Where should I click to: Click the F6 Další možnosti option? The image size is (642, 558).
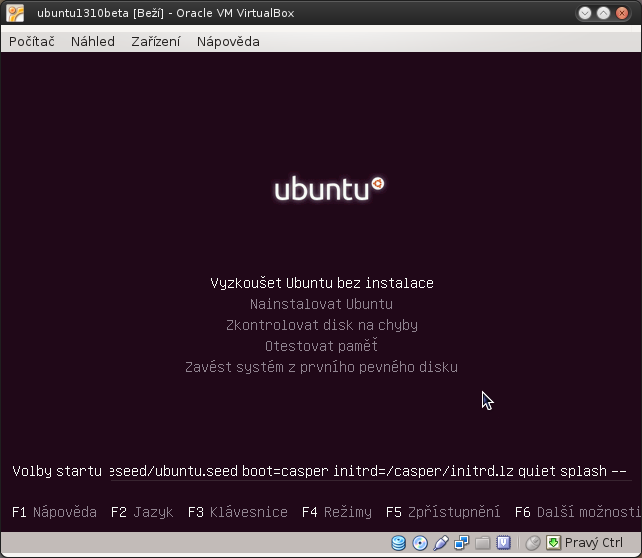point(577,512)
